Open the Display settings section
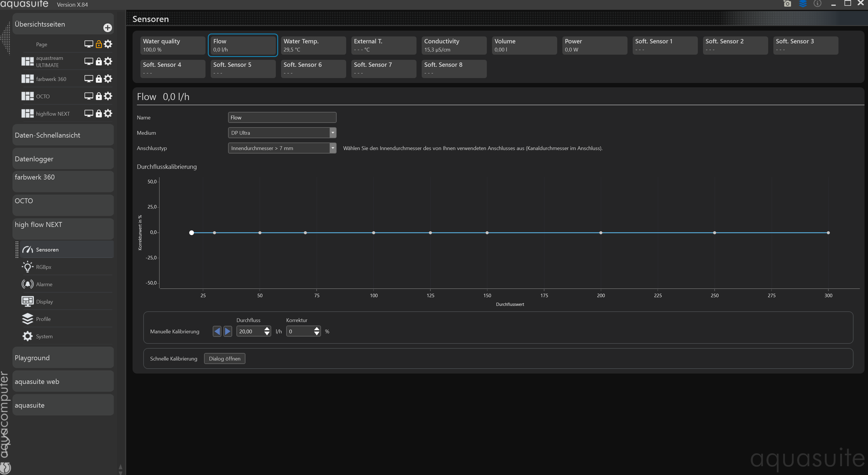868x475 pixels. point(44,302)
